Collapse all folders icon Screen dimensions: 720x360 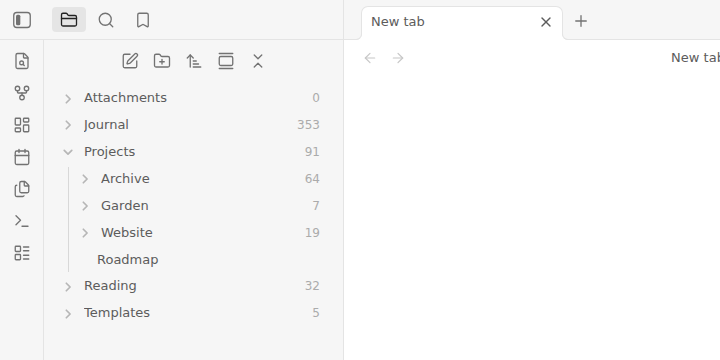click(258, 61)
